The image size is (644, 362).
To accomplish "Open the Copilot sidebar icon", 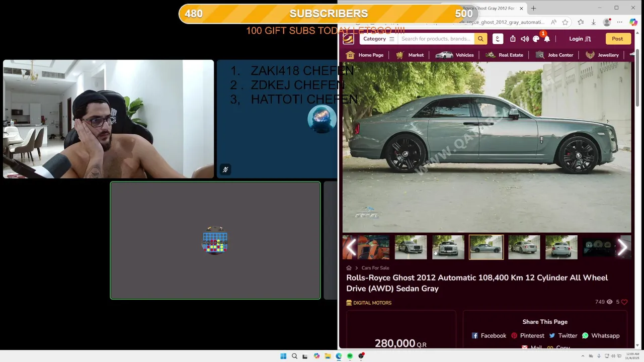I will (x=633, y=22).
